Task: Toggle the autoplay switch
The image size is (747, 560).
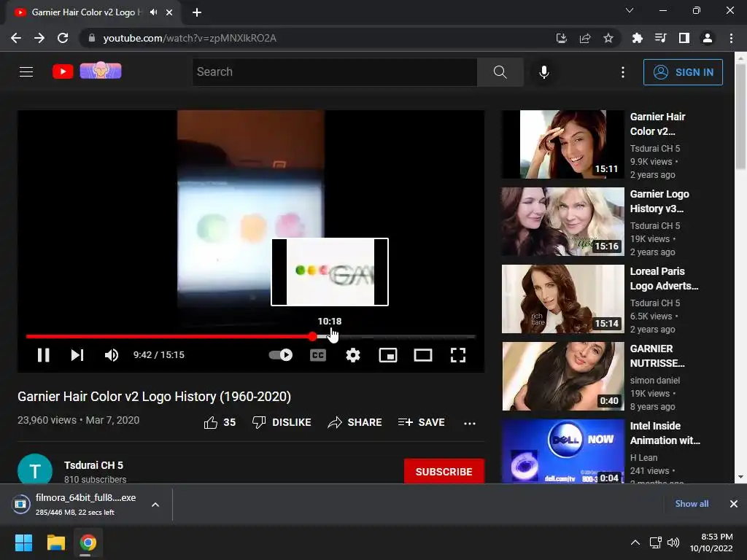Action: (x=281, y=355)
